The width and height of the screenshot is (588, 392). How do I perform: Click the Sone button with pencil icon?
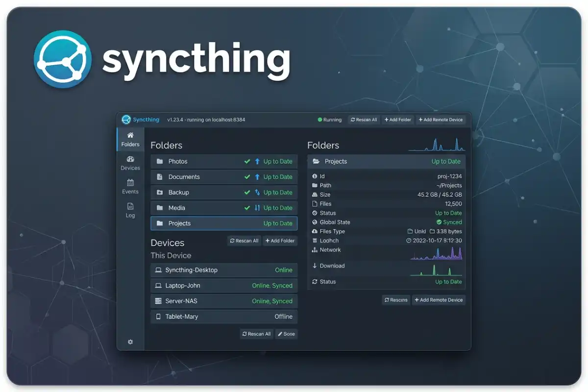[286, 334]
